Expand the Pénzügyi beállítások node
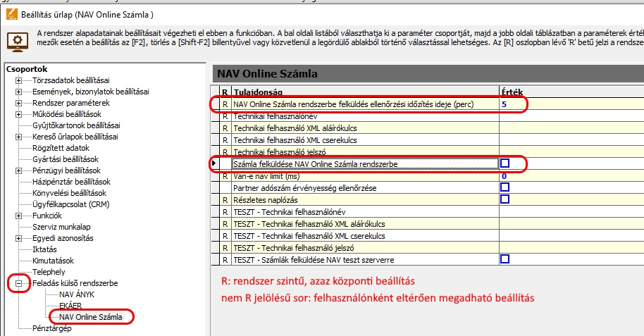 [19, 170]
